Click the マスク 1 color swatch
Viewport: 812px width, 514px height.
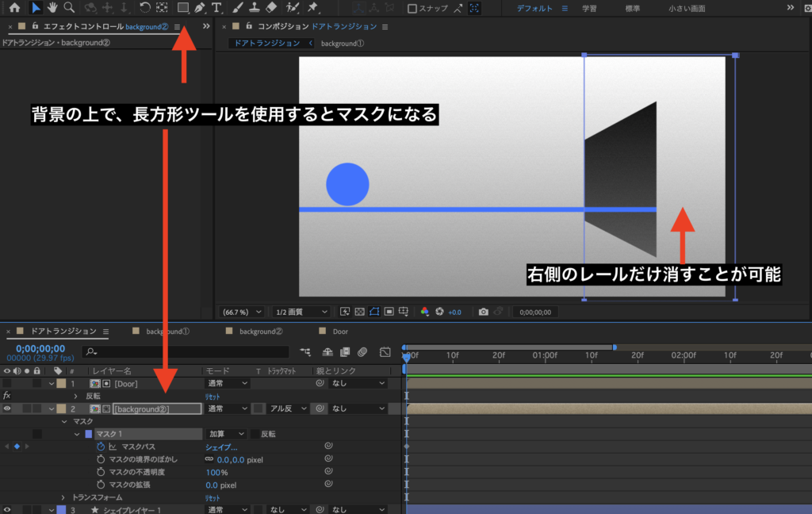click(89, 434)
